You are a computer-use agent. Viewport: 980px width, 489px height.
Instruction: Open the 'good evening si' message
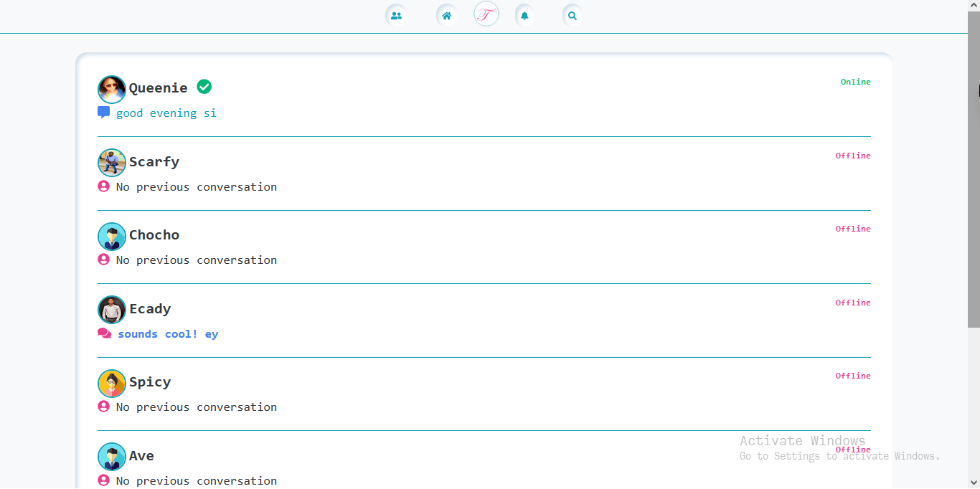166,113
